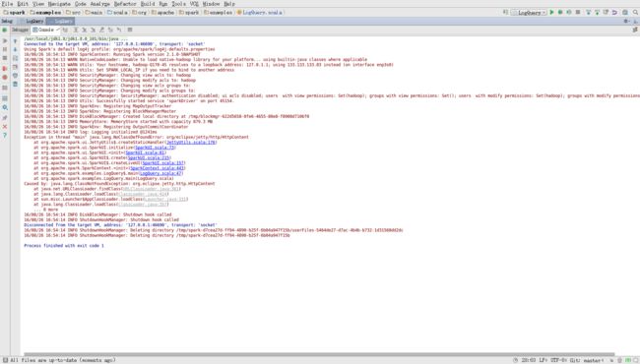Open the LogQuery run configuration dropdown
This screenshot has width=640, height=364.
(529, 13)
